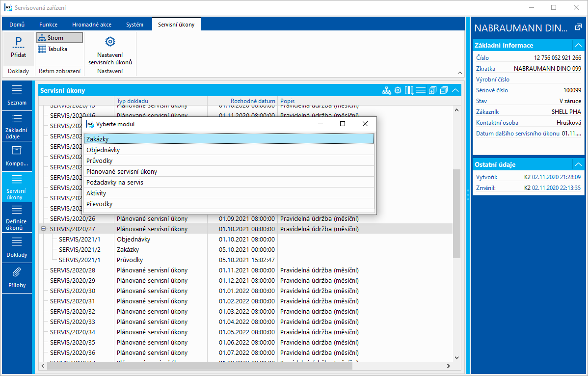Collapse the ribbon with the small chevron
This screenshot has height=376, width=588.
point(460,72)
